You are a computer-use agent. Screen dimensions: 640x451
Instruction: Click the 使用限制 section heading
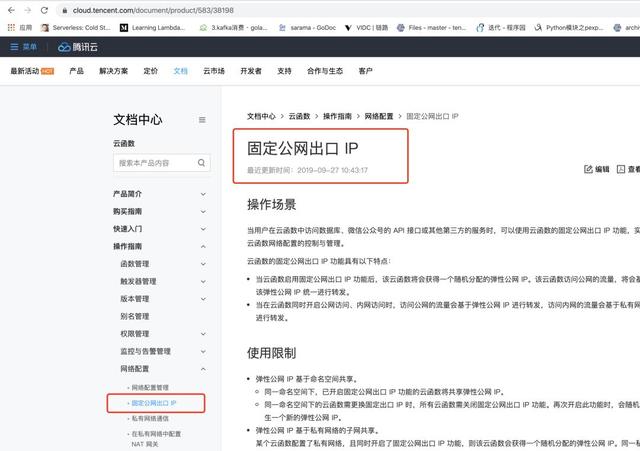pyautogui.click(x=271, y=353)
